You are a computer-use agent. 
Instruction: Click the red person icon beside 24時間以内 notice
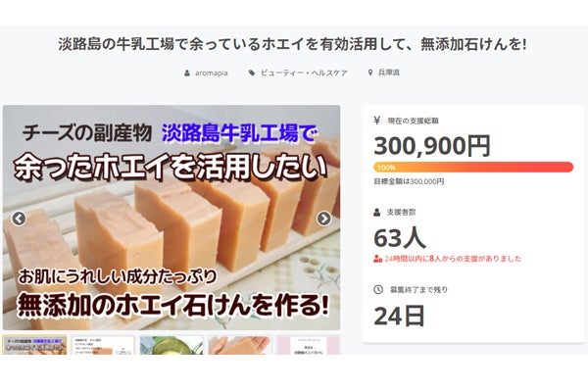pos(377,259)
